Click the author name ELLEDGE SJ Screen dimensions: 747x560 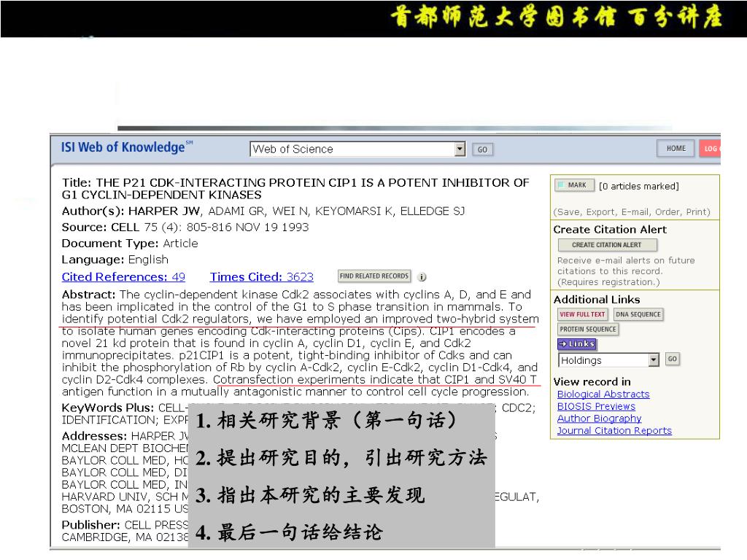(x=432, y=211)
